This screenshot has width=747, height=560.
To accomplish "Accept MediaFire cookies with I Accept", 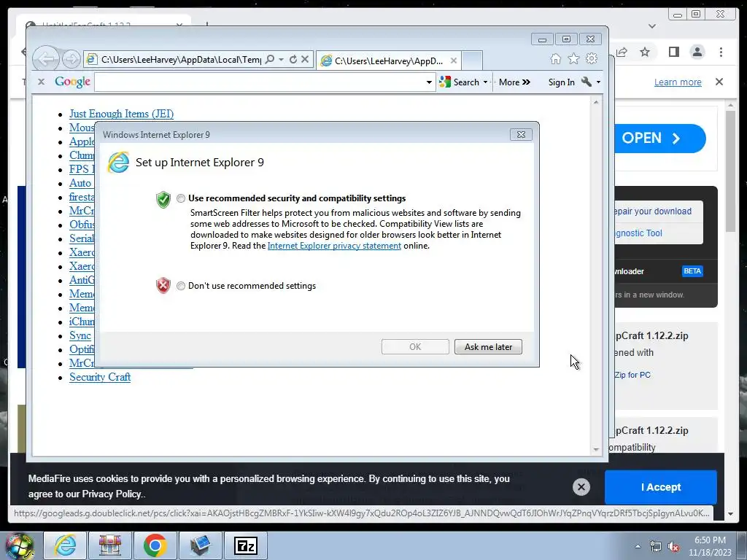I will point(660,487).
